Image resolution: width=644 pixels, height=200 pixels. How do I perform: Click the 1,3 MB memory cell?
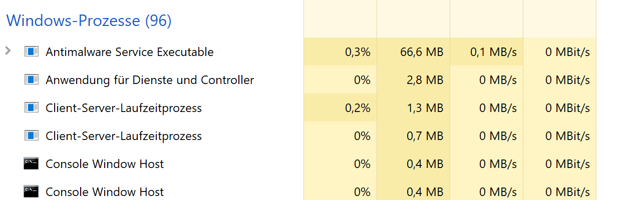tap(426, 108)
